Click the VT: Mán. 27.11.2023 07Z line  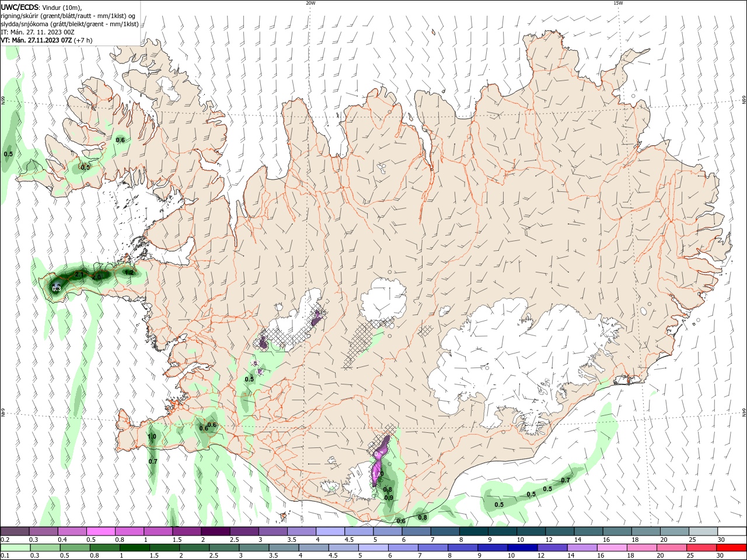coord(46,40)
